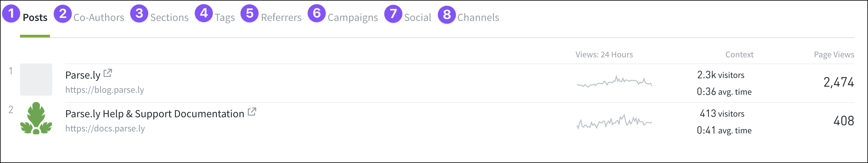Open the Tags tab
The width and height of the screenshot is (868, 163).
click(225, 17)
